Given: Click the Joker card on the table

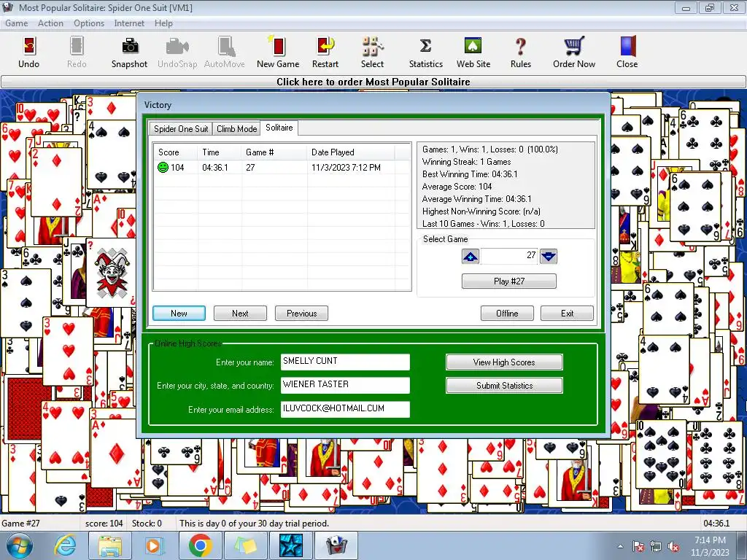Looking at the screenshot, I should (112, 273).
